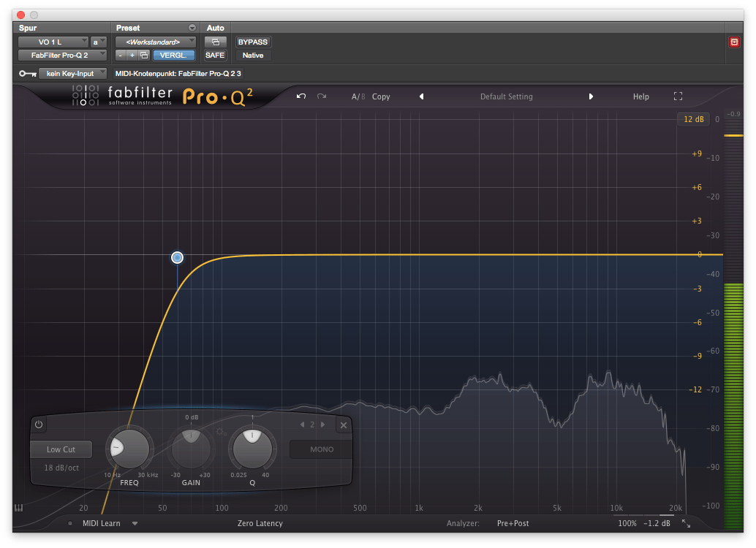Open the FabFilter Pro-Q 2 plug-in selector
This screenshot has height=548, width=756.
[62, 56]
